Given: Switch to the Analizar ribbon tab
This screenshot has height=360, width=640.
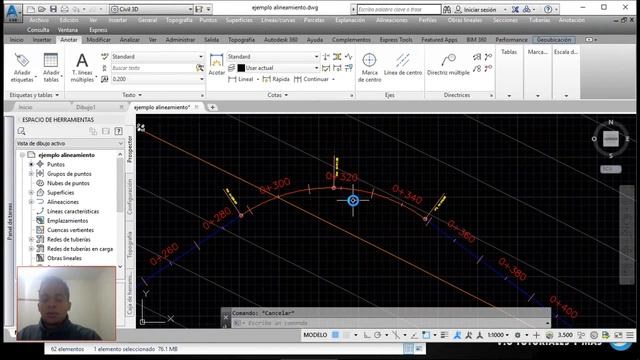Looking at the screenshot, I should tap(130, 40).
